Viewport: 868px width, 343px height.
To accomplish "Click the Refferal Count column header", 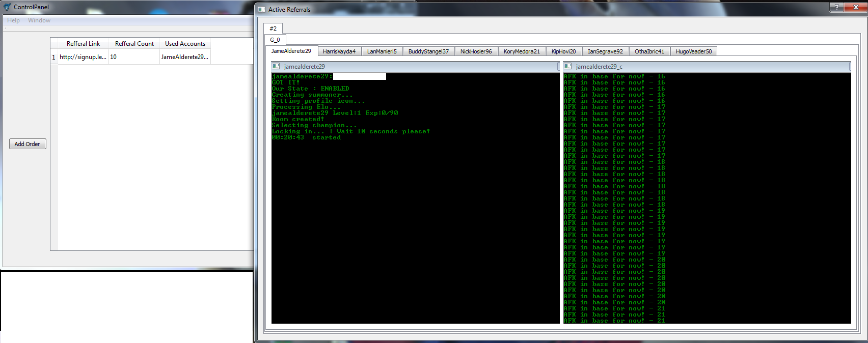I will click(134, 44).
